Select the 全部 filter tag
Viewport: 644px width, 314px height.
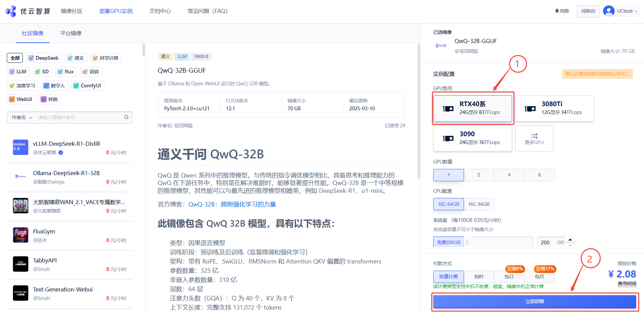15,58
